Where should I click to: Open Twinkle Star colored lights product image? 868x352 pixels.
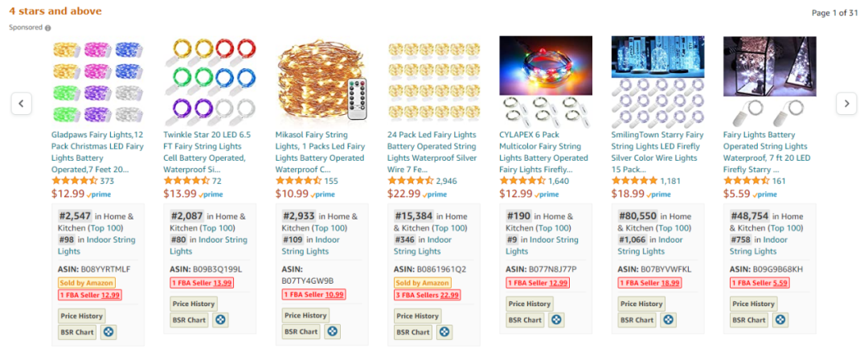[x=211, y=81]
